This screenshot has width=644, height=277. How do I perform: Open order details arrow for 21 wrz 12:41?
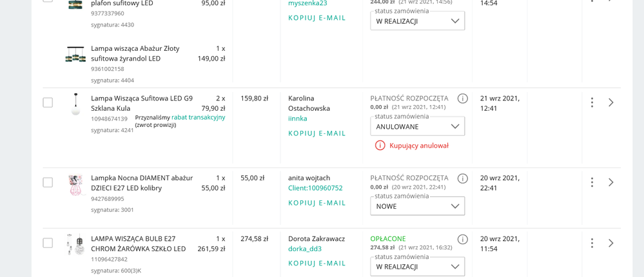[610, 102]
